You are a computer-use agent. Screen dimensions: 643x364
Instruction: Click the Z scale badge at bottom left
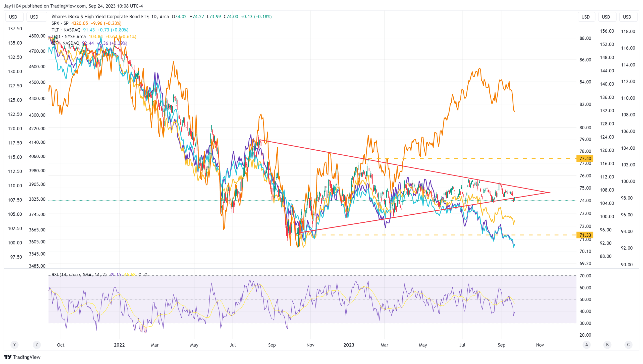(x=37, y=345)
